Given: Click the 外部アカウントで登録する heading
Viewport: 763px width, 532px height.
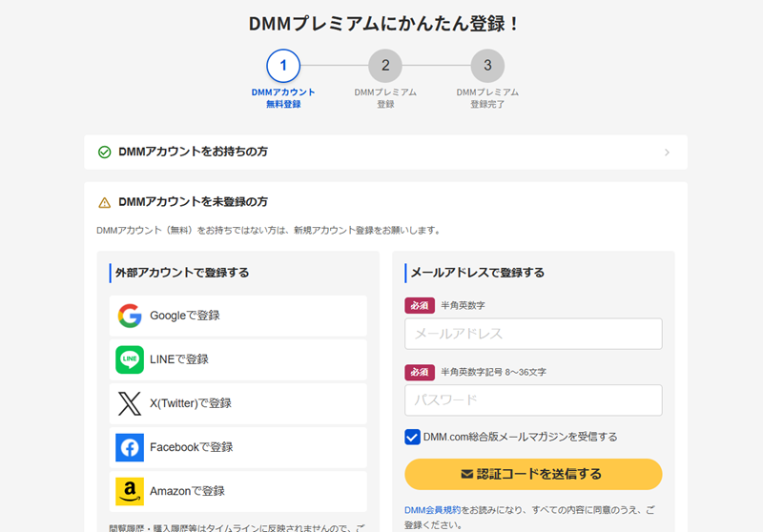Looking at the screenshot, I should click(182, 273).
